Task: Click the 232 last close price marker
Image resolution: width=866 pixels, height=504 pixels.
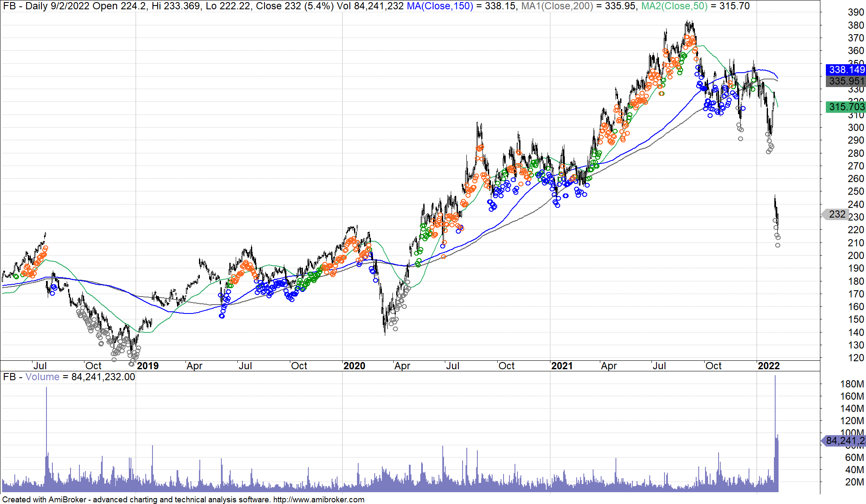Action: 836,214
